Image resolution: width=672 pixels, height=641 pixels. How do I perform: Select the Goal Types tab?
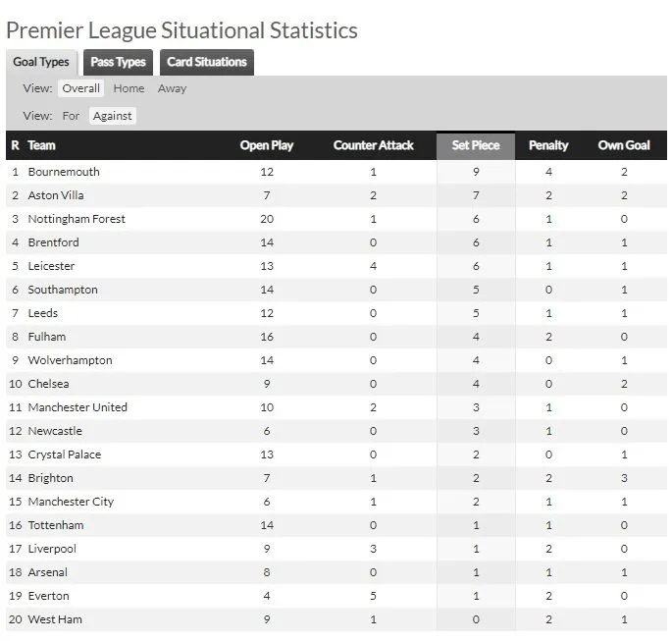click(41, 62)
